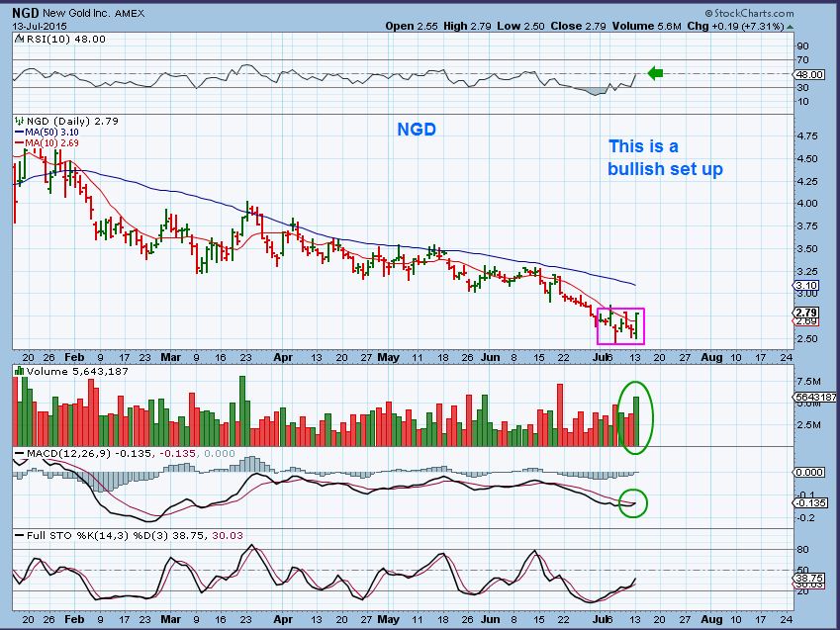Click the 'Low 2.50' header value

(520, 26)
